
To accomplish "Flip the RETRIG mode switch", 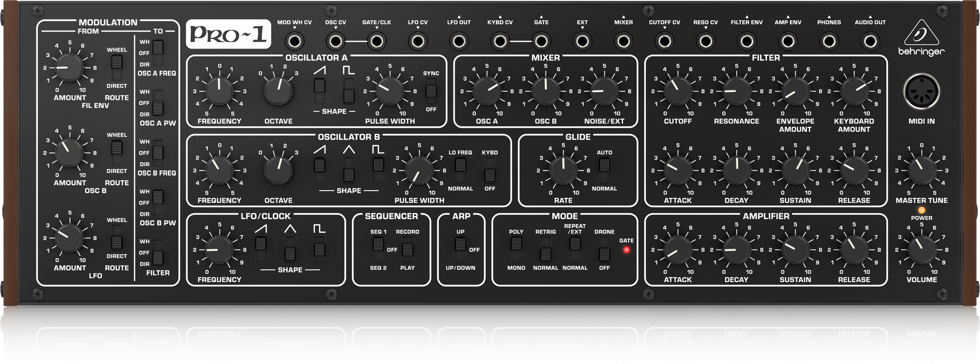I will pos(546,249).
